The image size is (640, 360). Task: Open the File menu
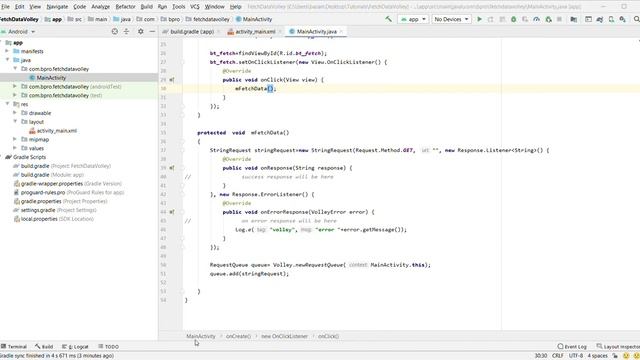[x=5, y=7]
